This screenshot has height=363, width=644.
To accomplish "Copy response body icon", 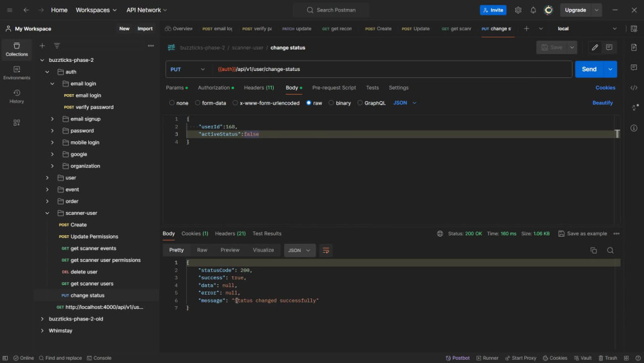I will point(594,250).
